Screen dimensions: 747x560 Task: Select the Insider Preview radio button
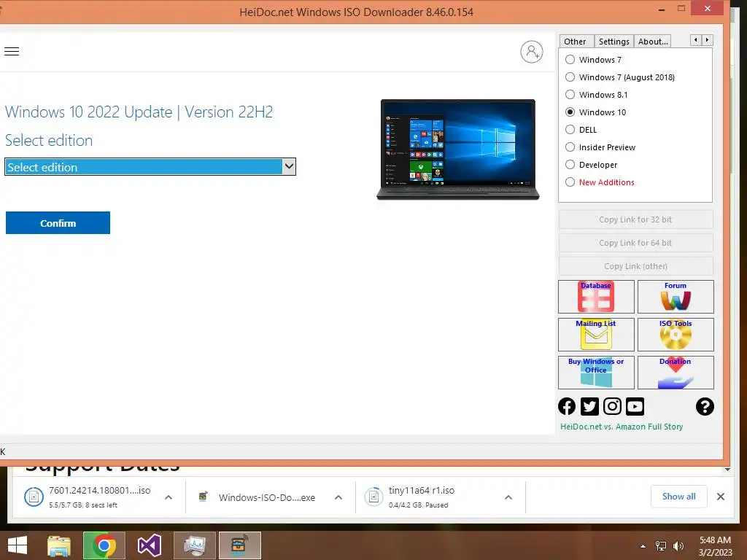(570, 147)
